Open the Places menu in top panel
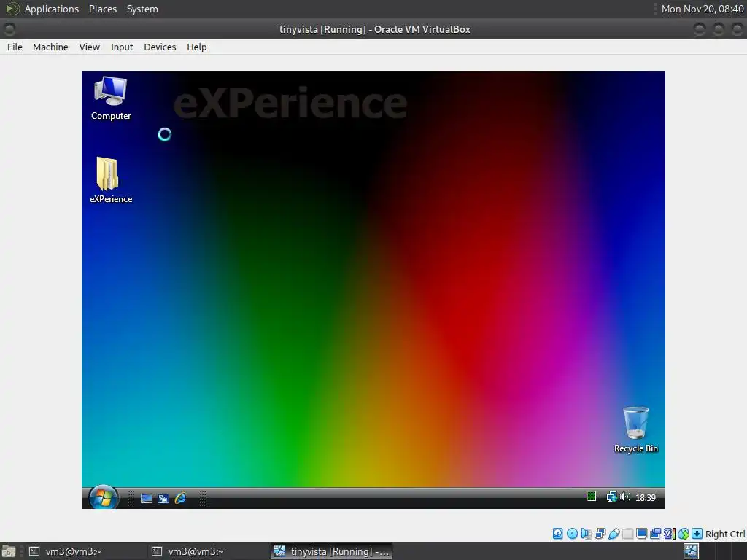The width and height of the screenshot is (747, 560). [103, 9]
